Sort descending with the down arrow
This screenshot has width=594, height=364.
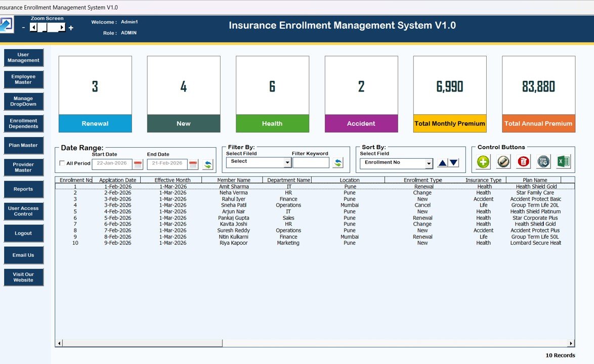tap(454, 163)
